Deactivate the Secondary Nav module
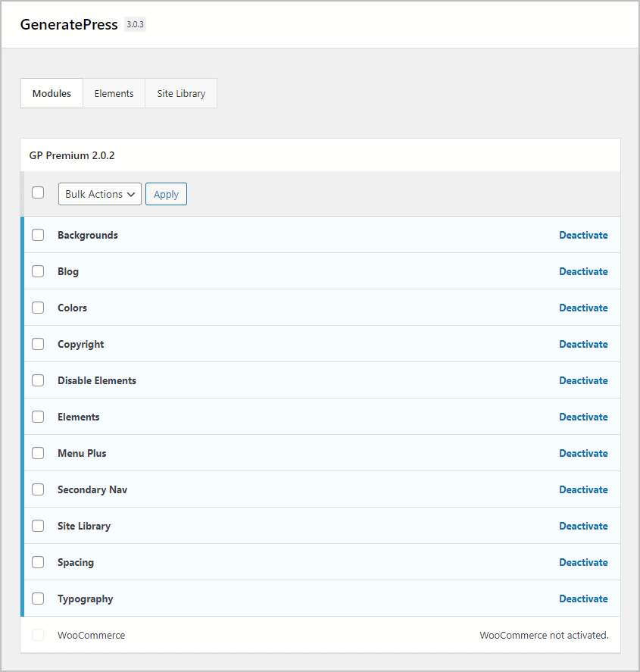Image resolution: width=640 pixels, height=672 pixels. tap(583, 489)
